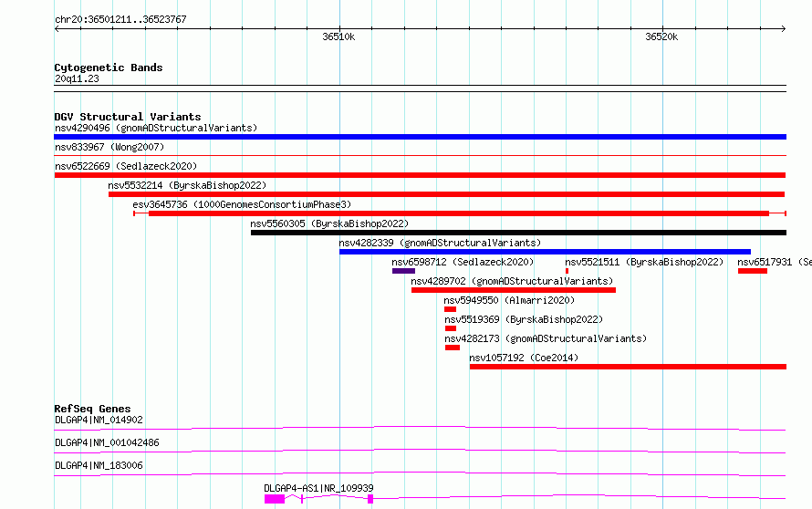Open the cut-off nsv6517931 label
This screenshot has width=812, height=509.
point(775,262)
